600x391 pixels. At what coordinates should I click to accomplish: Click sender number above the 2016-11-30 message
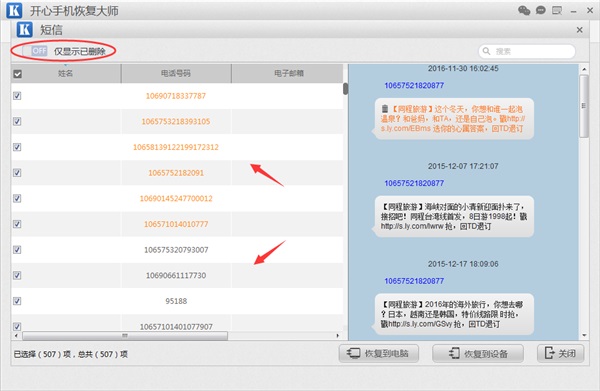414,85
